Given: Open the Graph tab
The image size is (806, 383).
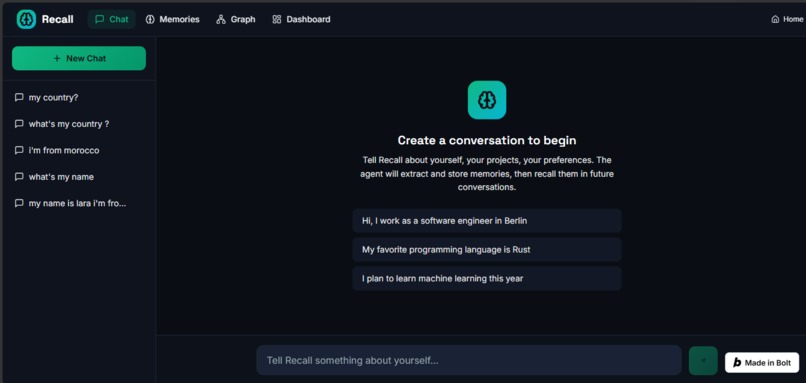Looking at the screenshot, I should tap(236, 20).
